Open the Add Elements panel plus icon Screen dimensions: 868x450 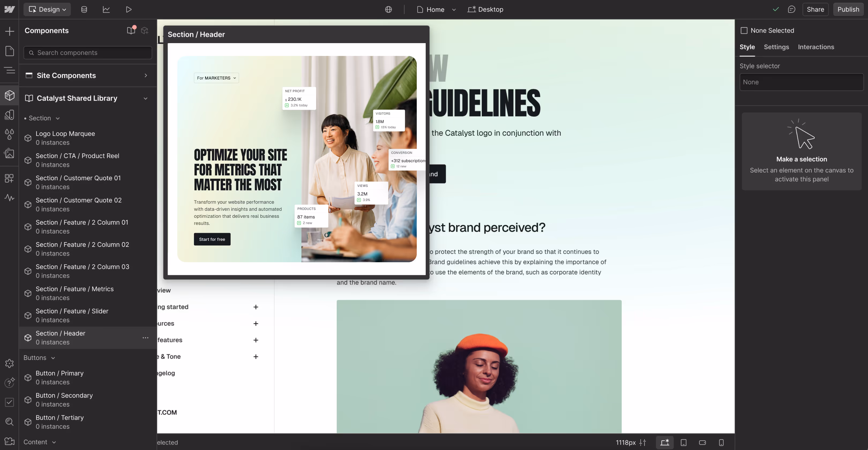[9, 31]
